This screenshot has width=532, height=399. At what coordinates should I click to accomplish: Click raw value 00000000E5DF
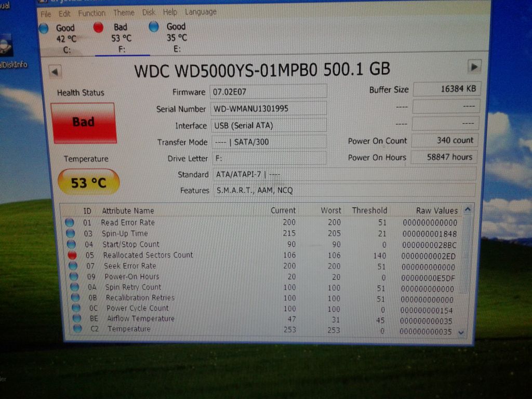[428, 278]
